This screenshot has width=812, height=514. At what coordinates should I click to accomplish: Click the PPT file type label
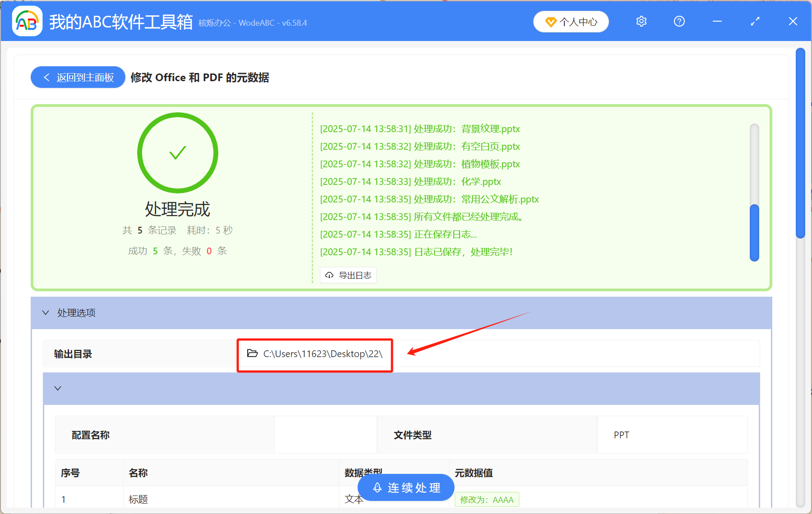621,435
